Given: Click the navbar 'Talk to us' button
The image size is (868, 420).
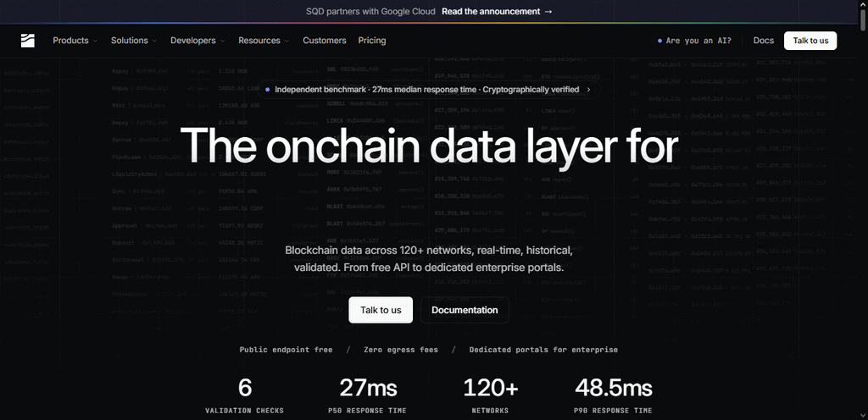Looking at the screenshot, I should coord(810,41).
